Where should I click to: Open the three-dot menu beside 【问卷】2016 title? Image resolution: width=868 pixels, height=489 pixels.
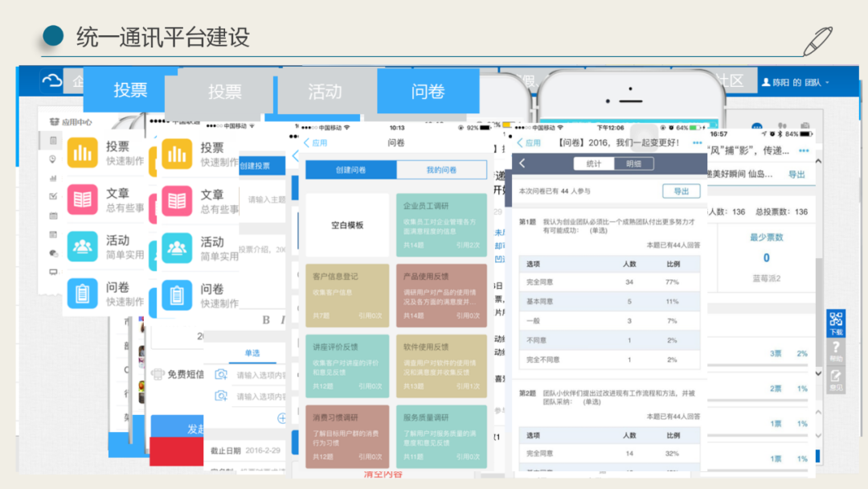click(697, 143)
